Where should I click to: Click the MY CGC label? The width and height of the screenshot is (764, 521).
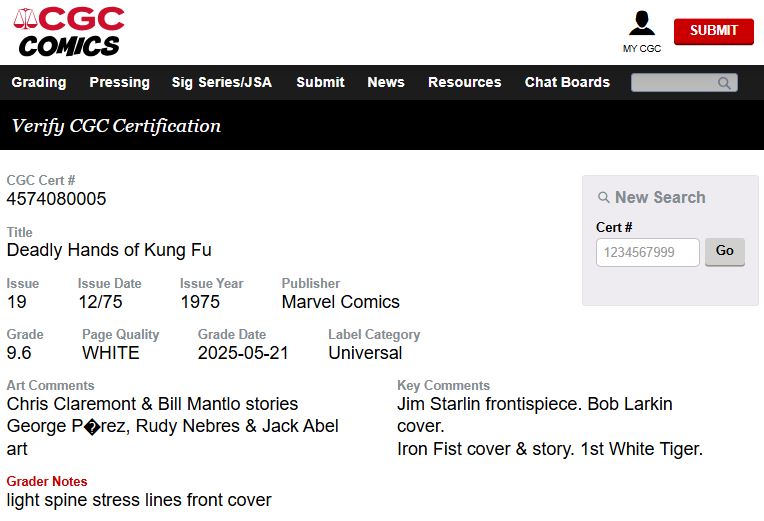pos(642,48)
